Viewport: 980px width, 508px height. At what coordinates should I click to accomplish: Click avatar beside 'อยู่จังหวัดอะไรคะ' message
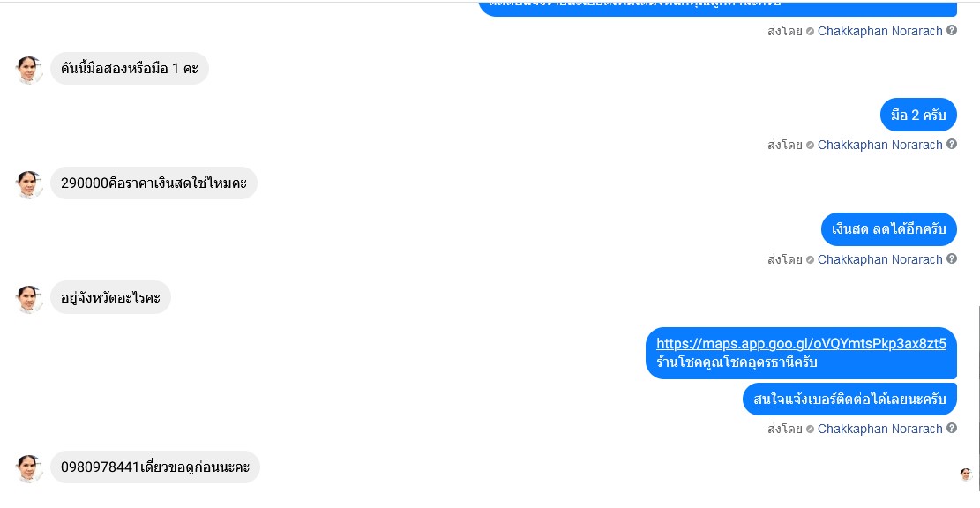coord(29,299)
